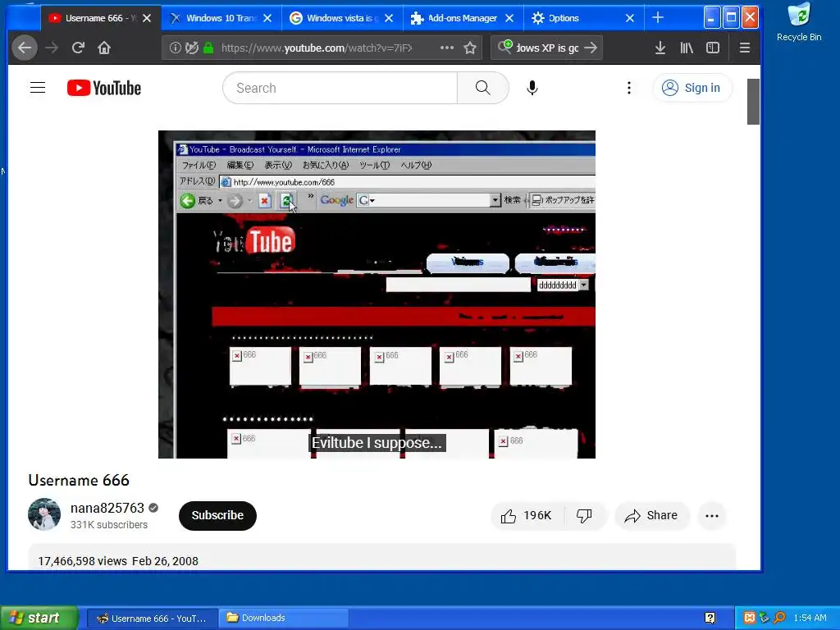Submit browser search with the arrow icon
Image resolution: width=840 pixels, height=630 pixels.
coord(591,48)
